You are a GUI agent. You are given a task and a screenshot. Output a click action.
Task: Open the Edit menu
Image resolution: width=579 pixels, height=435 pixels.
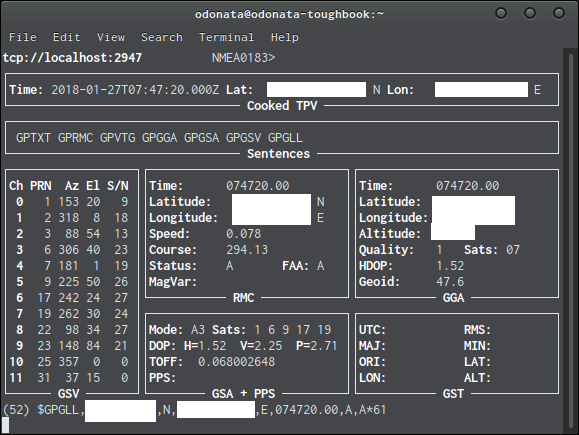(x=66, y=37)
